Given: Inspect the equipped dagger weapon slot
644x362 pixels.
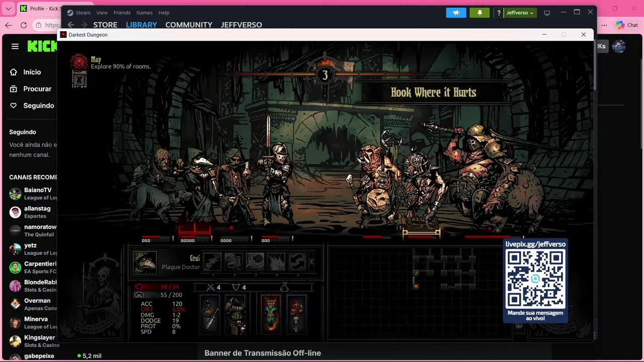Looking at the screenshot, I should 209,314.
